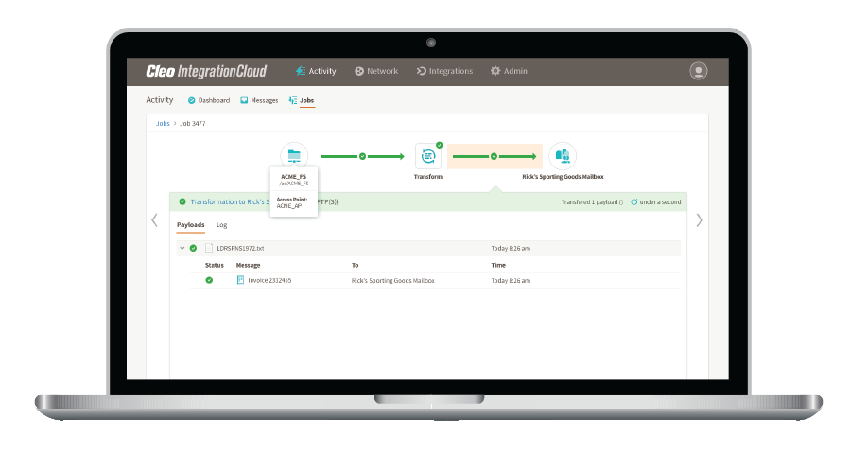Click the ACME_FS folder source icon
Viewport: 868px width, 455px height.
(294, 156)
